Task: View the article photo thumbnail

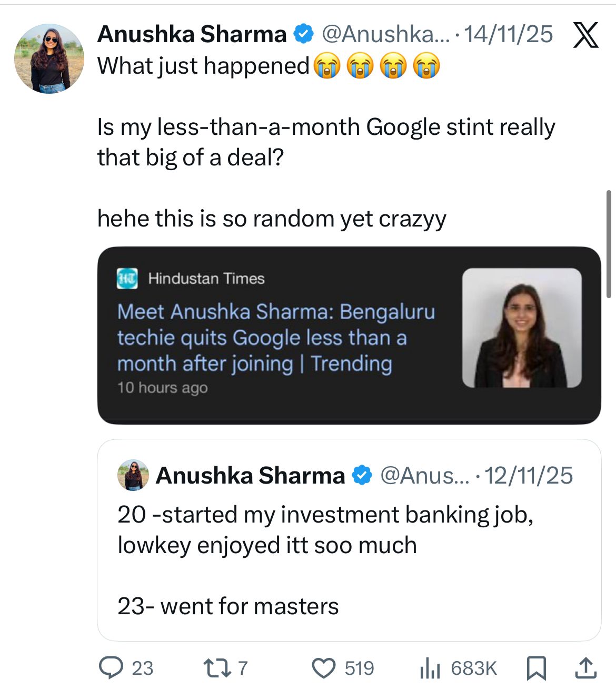Action: coord(522,328)
